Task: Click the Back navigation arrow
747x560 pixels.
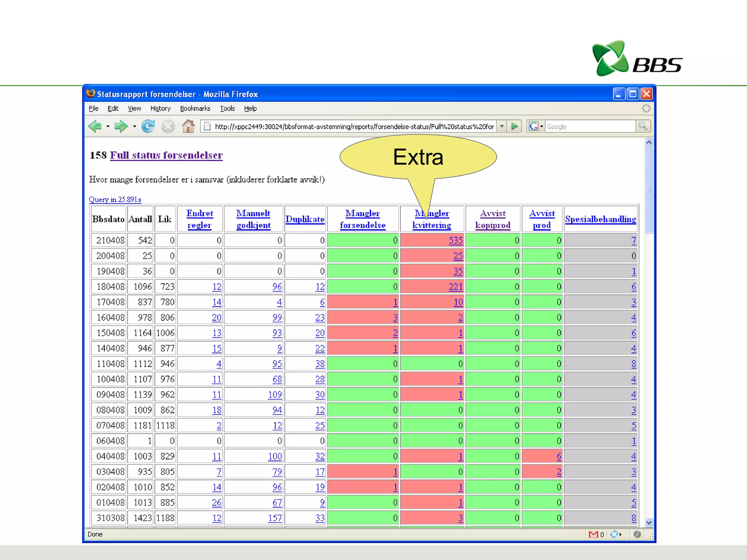Action: [x=95, y=127]
